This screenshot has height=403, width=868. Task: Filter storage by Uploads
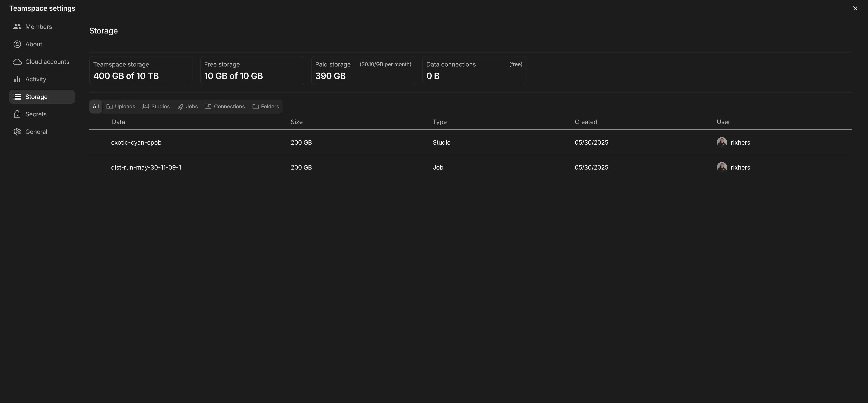[121, 107]
